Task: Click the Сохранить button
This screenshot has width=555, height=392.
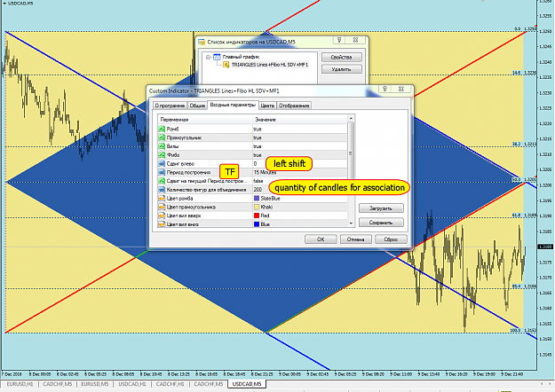Action: (381, 223)
